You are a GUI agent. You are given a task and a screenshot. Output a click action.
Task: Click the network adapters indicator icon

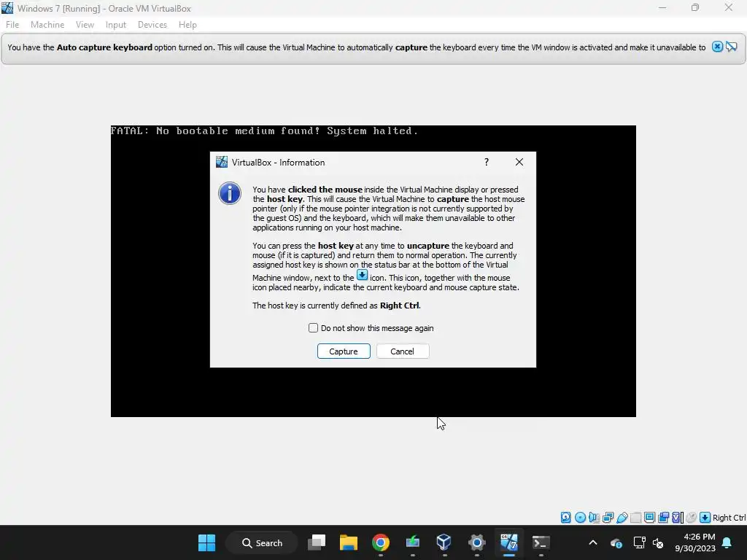click(x=608, y=518)
